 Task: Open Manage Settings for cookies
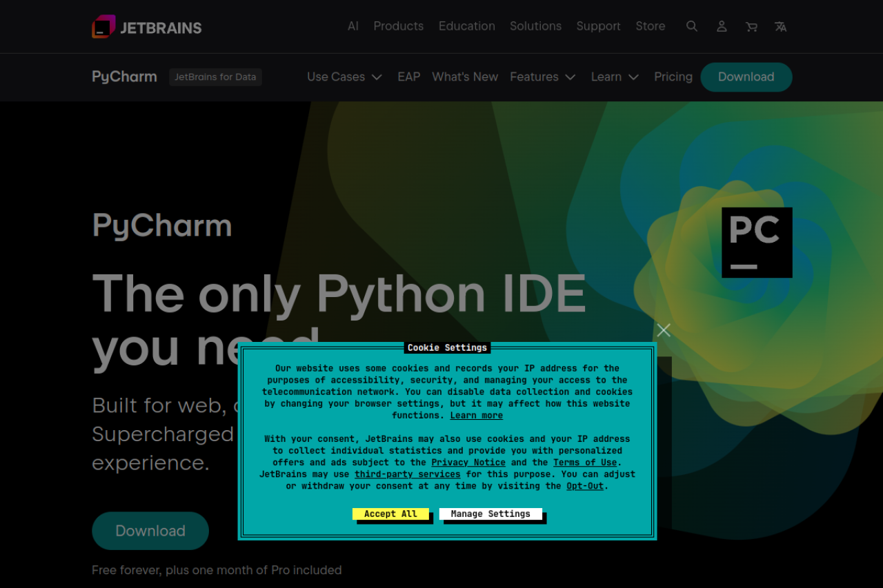tap(490, 514)
